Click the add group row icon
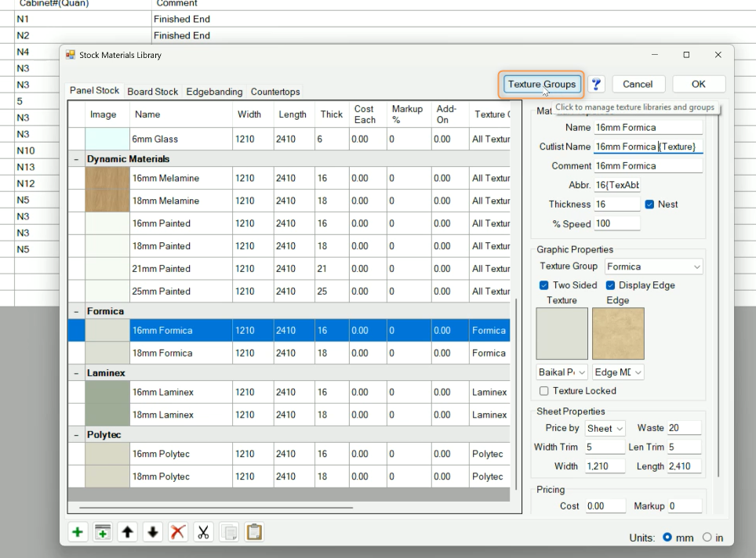This screenshot has height=558, width=756. coord(103,533)
